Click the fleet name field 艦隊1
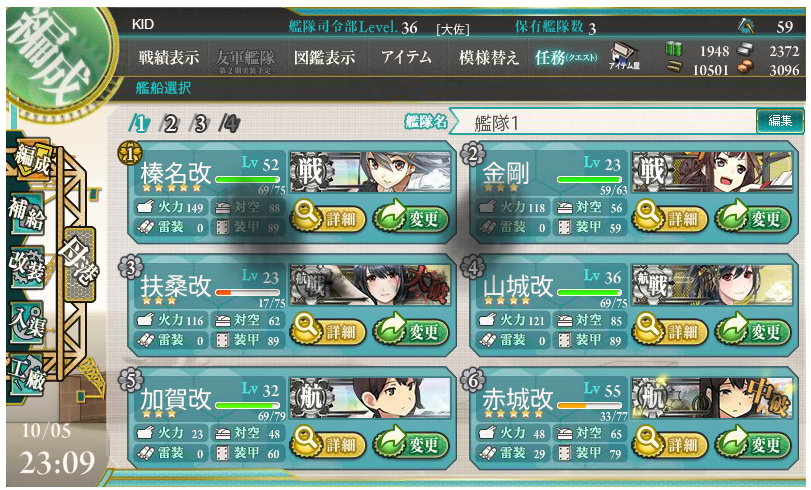 (603, 123)
